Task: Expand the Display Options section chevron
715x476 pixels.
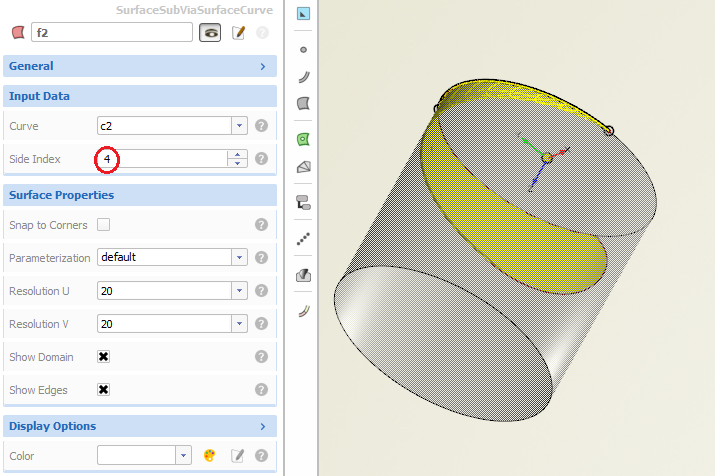Action: pyautogui.click(x=263, y=426)
